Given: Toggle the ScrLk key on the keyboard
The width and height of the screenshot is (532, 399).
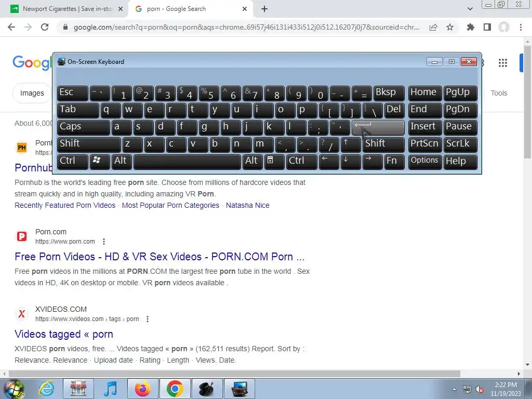Looking at the screenshot, I should click(x=460, y=144).
